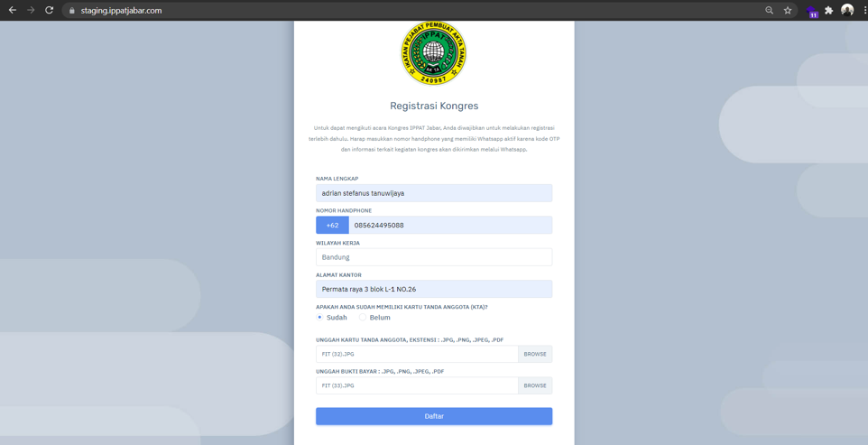This screenshot has height=445, width=868.
Task: Open the Chrome profile avatar
Action: pos(847,10)
